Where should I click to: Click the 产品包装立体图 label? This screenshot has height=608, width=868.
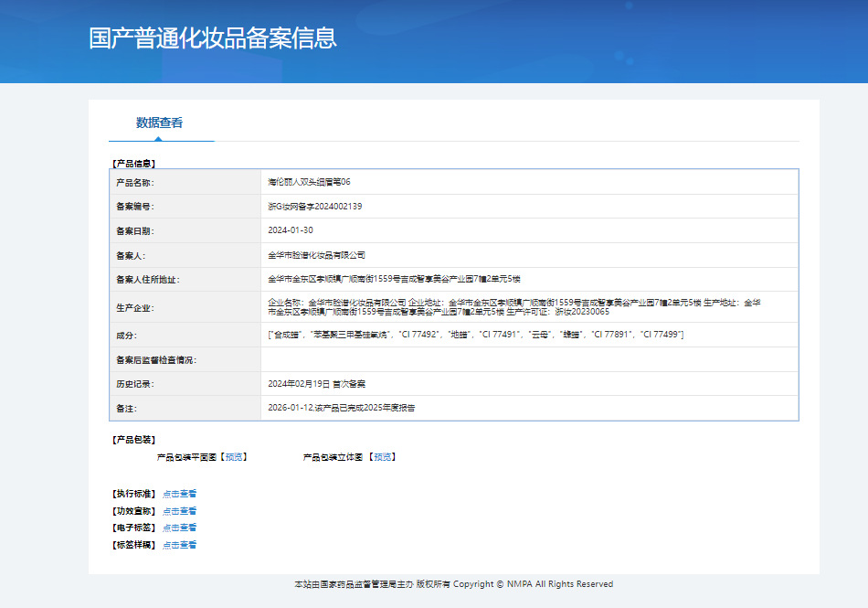pos(333,457)
